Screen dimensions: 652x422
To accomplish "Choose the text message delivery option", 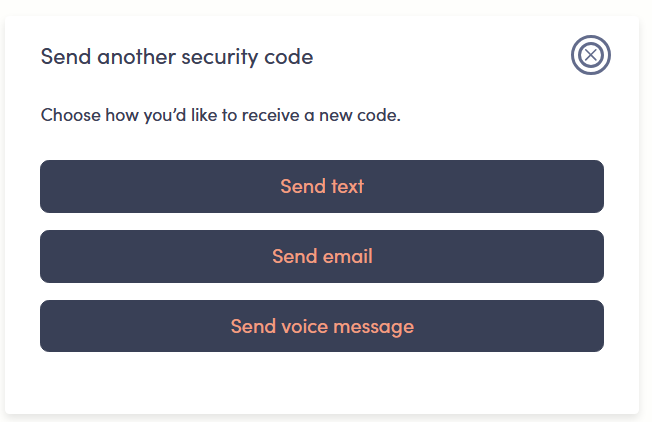I will point(322,186).
